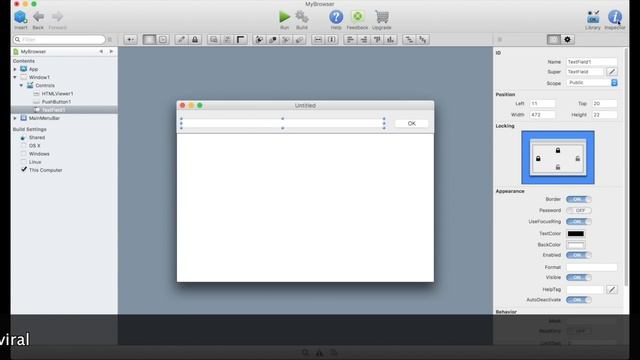This screenshot has width=640, height=360.
Task: Click the space horizontally icon
Action: tap(409, 40)
